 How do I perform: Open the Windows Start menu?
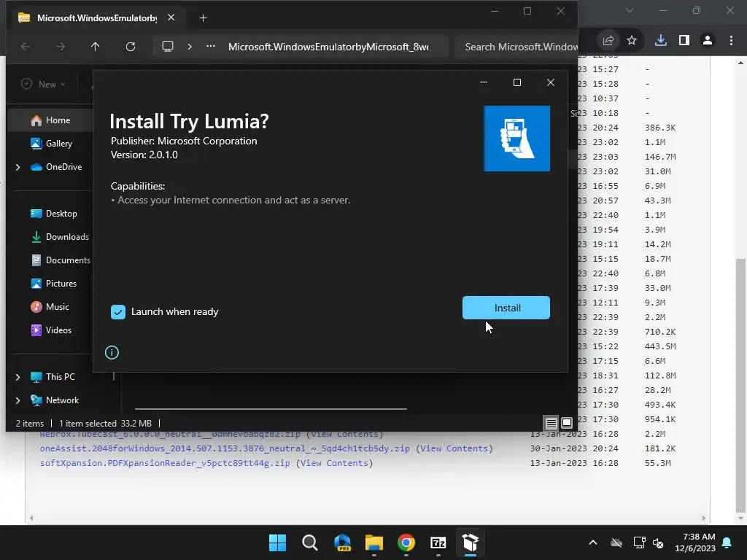pos(278,542)
